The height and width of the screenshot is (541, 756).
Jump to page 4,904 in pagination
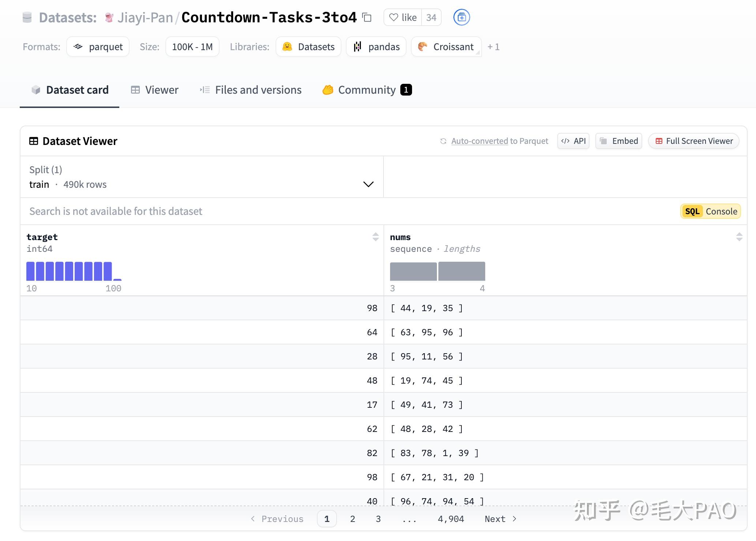(x=450, y=519)
